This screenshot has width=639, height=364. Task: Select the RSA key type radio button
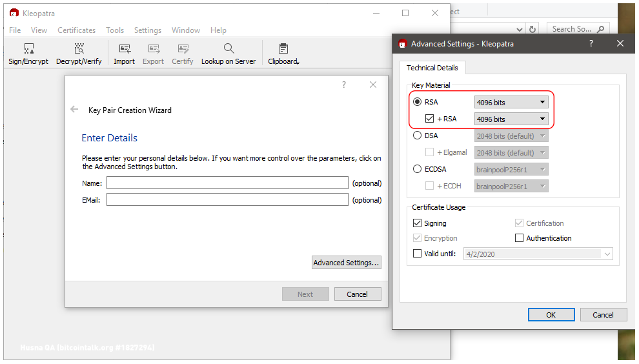[418, 102]
